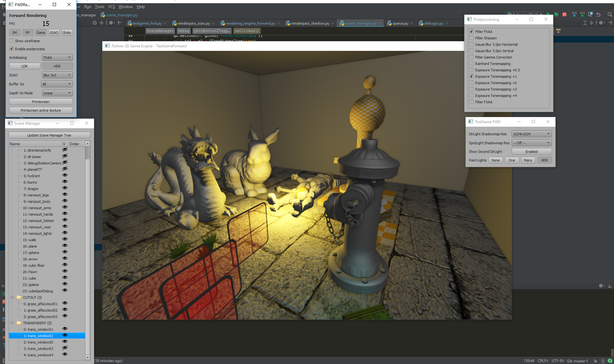
Task: Set Point Lights to Many
Action: [x=528, y=160]
